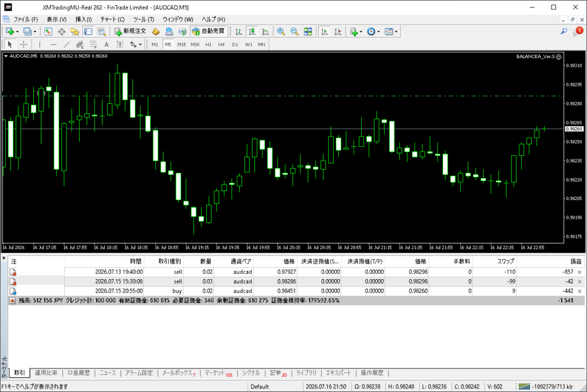Close the 0.98451 buy audcad position

pos(580,291)
